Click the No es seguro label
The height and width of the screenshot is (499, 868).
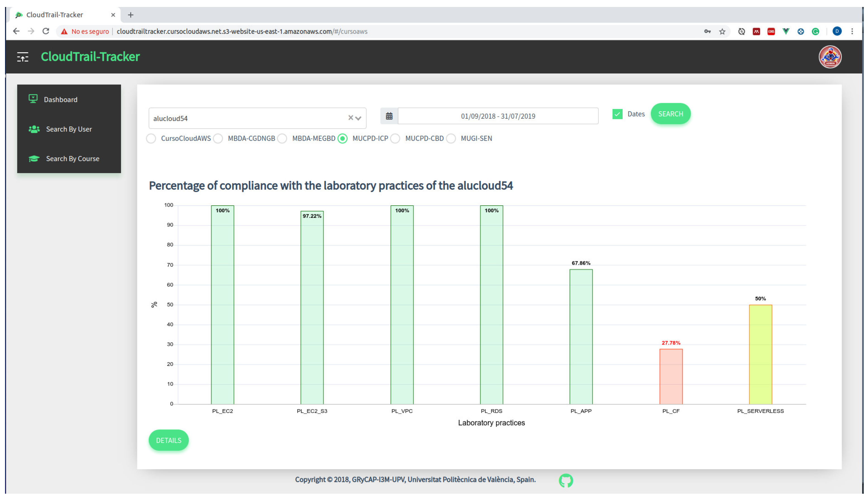90,32
